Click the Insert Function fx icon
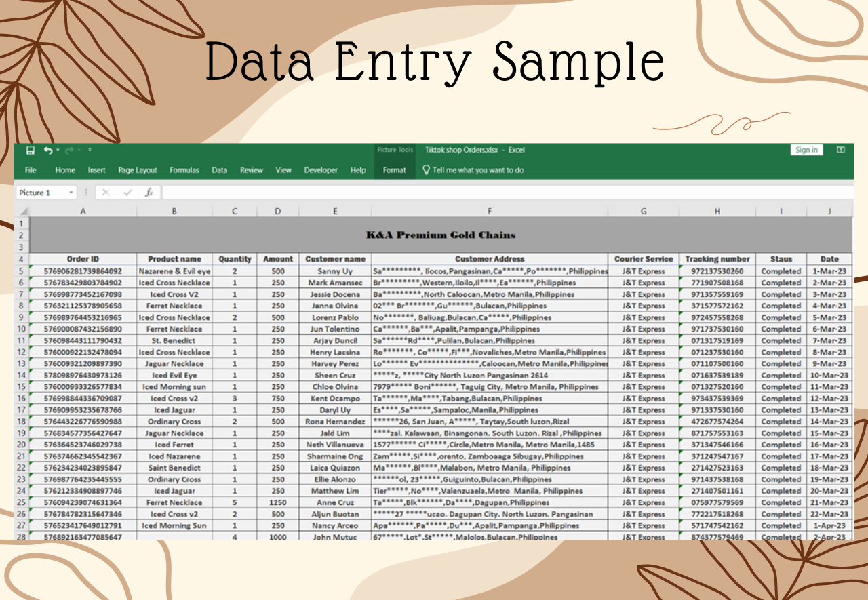This screenshot has width=868, height=600. pyautogui.click(x=149, y=193)
